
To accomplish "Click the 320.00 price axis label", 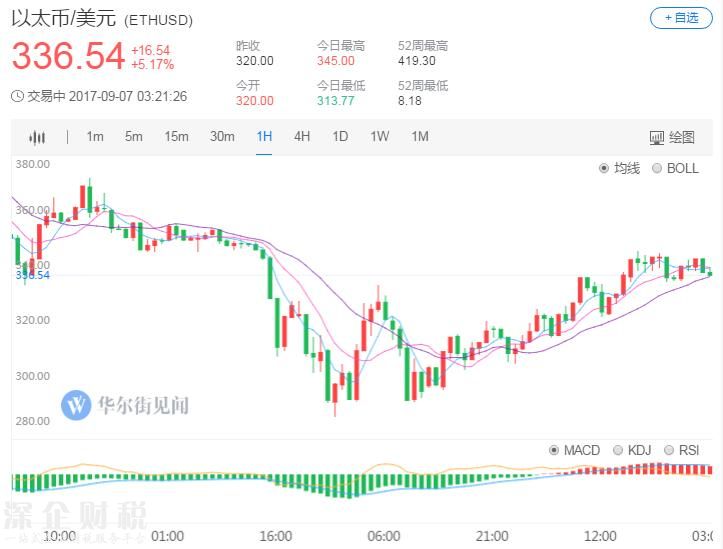I will click(x=33, y=320).
